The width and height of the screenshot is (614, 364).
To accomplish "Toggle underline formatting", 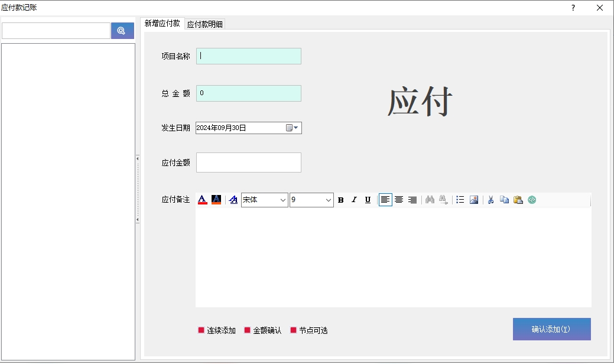I will pyautogui.click(x=368, y=200).
